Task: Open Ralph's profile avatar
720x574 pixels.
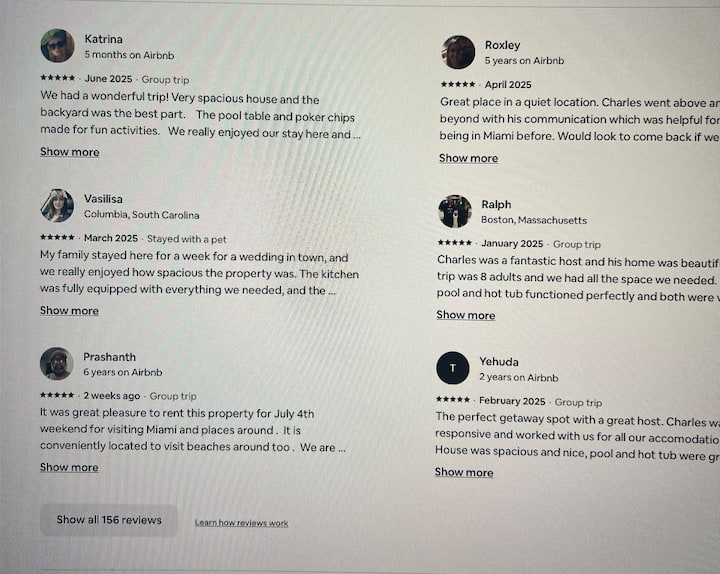Action: [455, 211]
